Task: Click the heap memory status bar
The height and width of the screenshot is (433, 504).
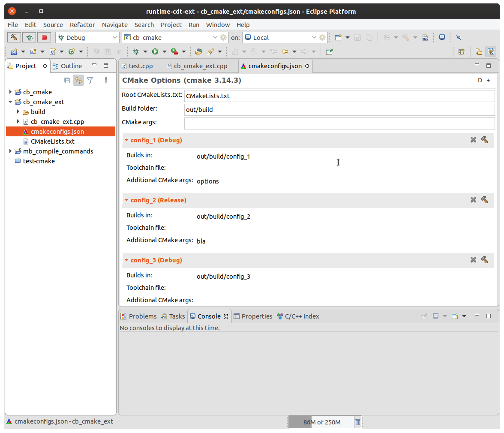Action: (321, 422)
